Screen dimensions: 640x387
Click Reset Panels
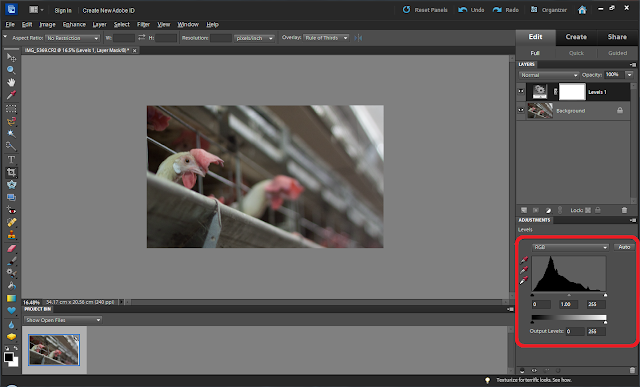(x=425, y=10)
